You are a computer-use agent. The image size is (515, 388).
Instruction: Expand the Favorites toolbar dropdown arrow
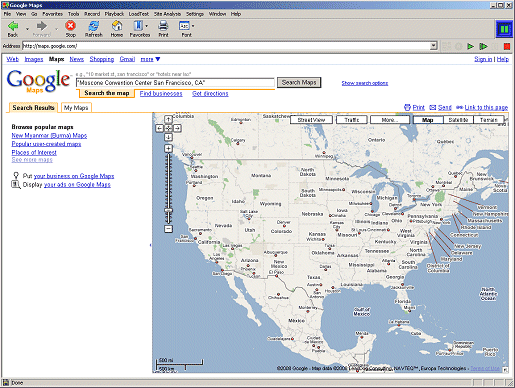tap(147, 26)
